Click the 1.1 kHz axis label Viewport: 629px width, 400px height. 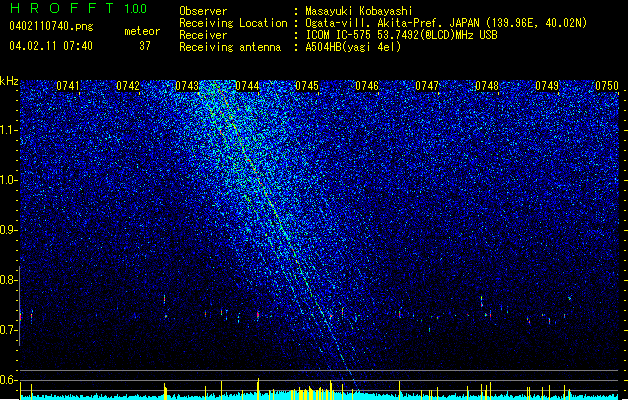tap(8, 130)
